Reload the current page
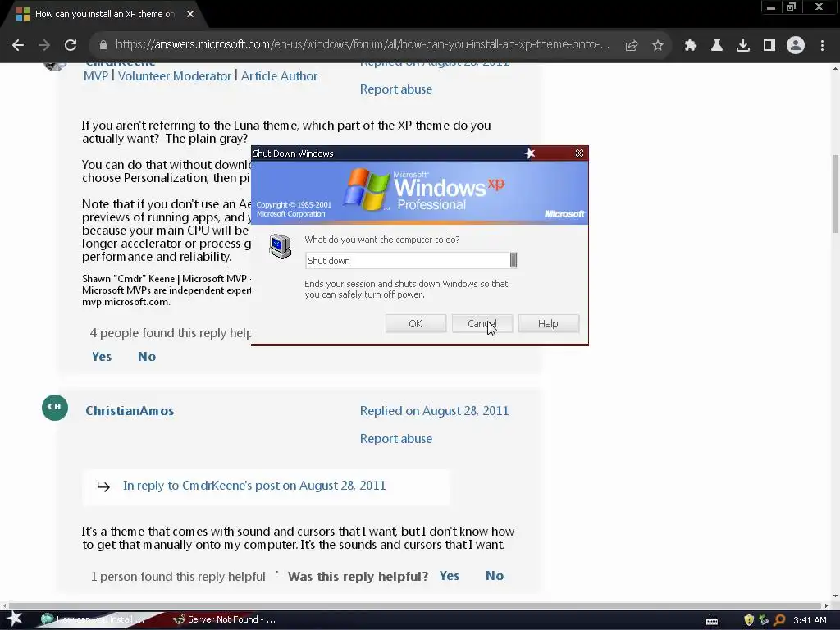Screen dimensions: 840x630 pyautogui.click(x=71, y=45)
